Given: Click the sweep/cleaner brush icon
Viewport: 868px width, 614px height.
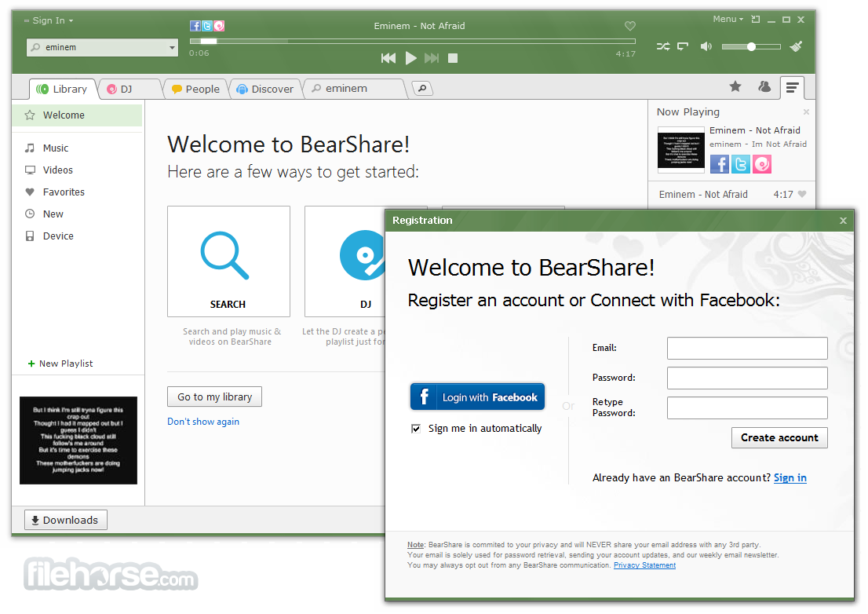Looking at the screenshot, I should 796,46.
